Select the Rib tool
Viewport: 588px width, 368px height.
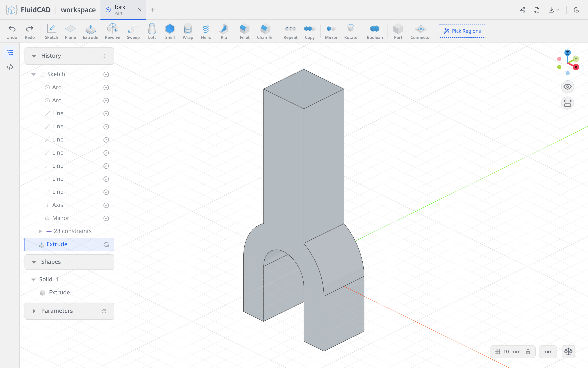coord(224,31)
